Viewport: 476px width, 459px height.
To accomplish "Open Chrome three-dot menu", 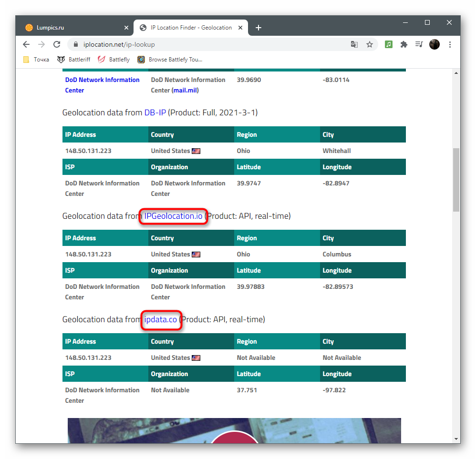I will tap(450, 44).
